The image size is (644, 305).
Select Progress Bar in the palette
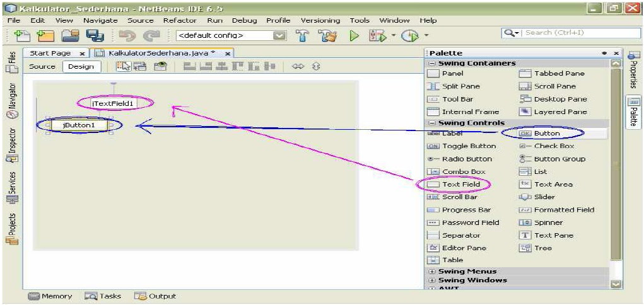pos(459,210)
